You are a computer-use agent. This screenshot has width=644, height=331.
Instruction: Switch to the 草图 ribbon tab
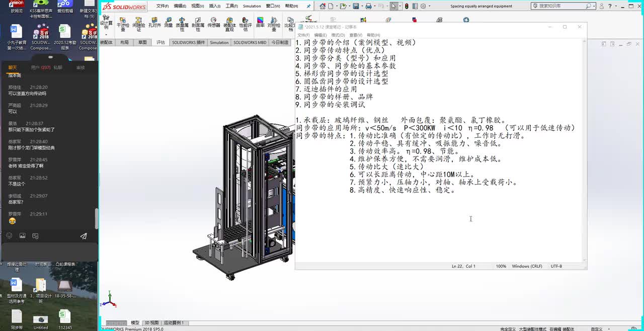point(143,43)
